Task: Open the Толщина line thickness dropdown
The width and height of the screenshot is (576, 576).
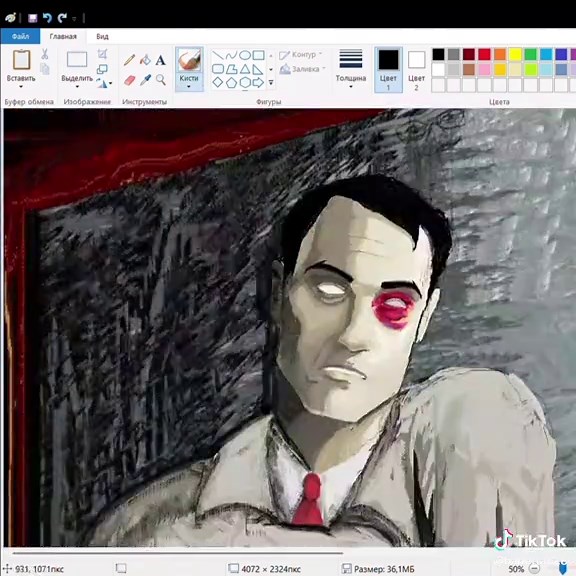Action: coord(351,69)
